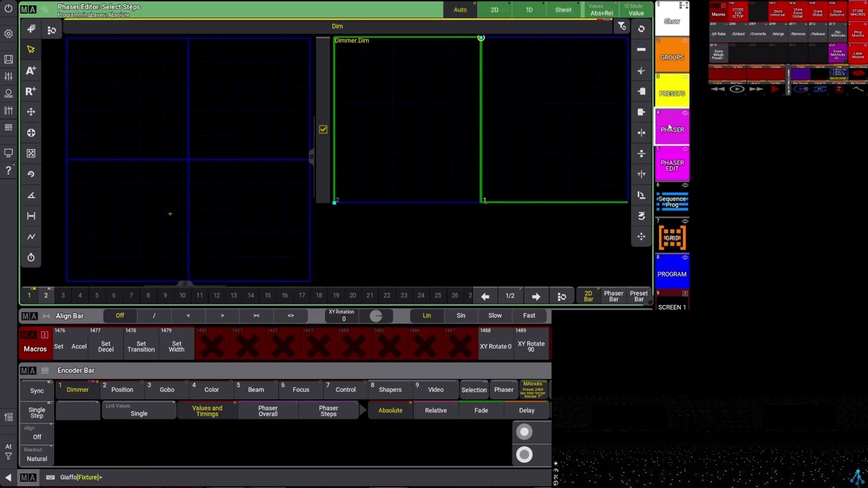This screenshot has height=488, width=868.
Task: Click the move arrows icon at right toolbar bottom
Action: click(641, 237)
